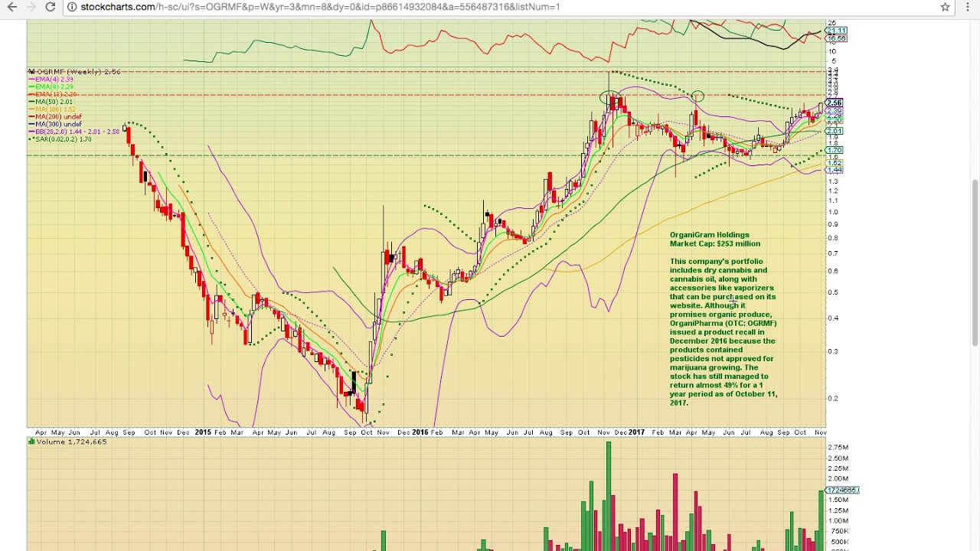Image resolution: width=980 pixels, height=551 pixels.
Task: Select the MA(100) 1.52 legend entry
Action: click(53, 109)
